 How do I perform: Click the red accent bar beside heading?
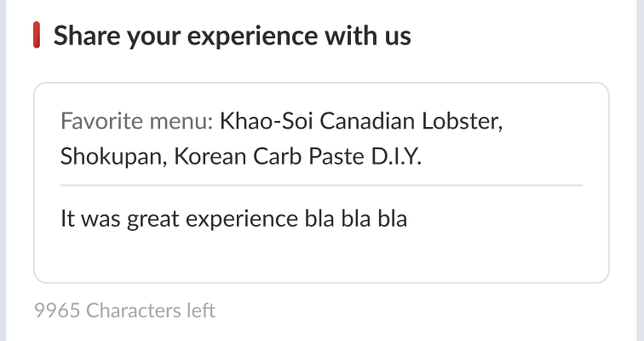tap(37, 37)
